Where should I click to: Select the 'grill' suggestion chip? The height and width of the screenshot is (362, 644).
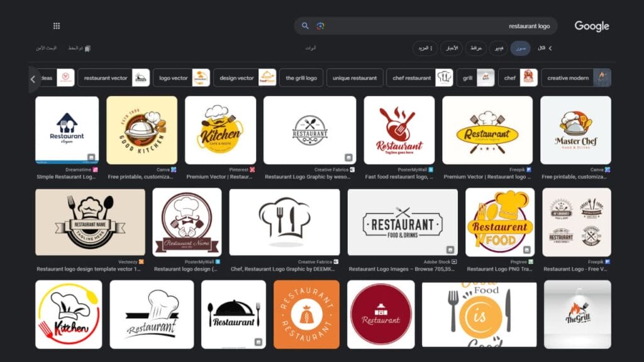tap(475, 78)
